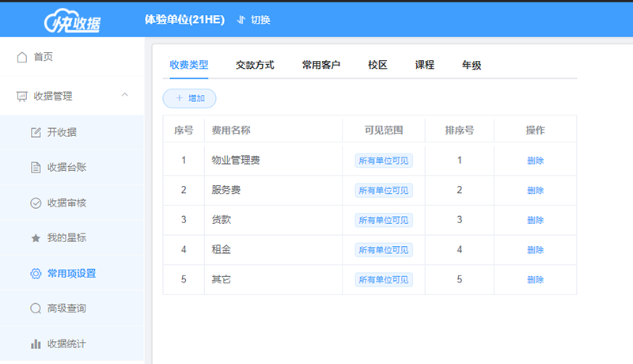Viewport: 633px width, 364px height.
Task: Open the 常用客户 tab
Action: pos(321,65)
